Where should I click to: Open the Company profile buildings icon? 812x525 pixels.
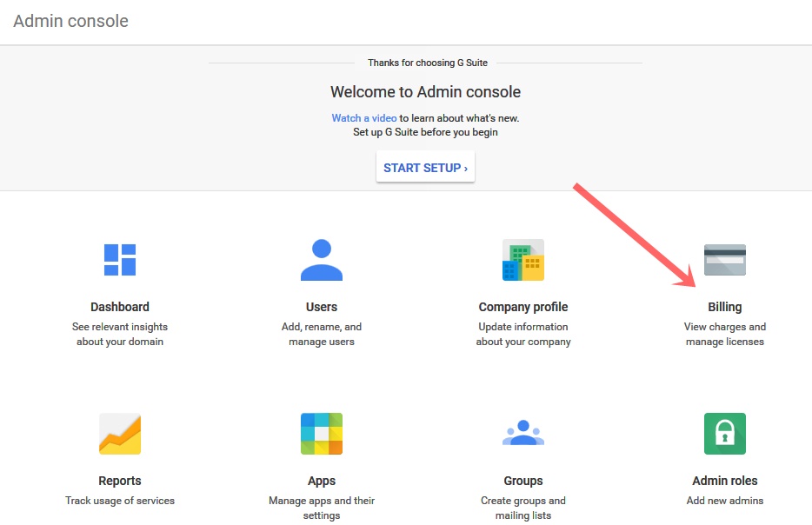(523, 260)
